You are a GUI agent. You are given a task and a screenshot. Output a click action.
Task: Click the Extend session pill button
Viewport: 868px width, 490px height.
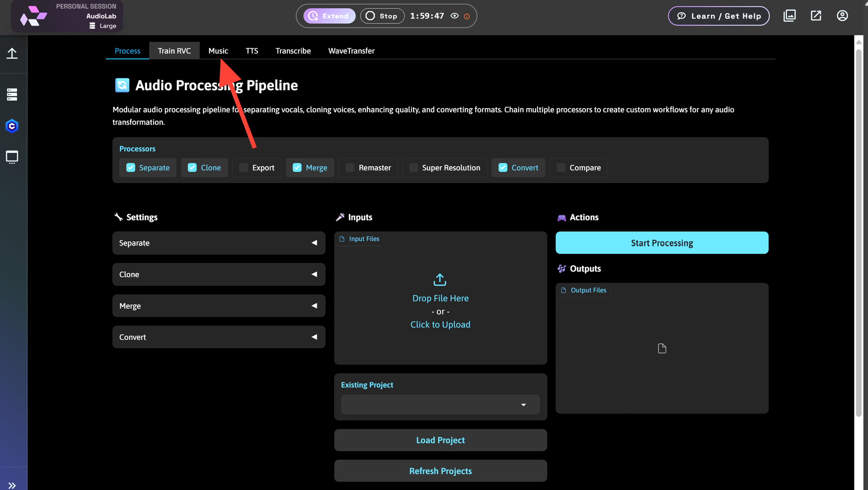pos(329,16)
